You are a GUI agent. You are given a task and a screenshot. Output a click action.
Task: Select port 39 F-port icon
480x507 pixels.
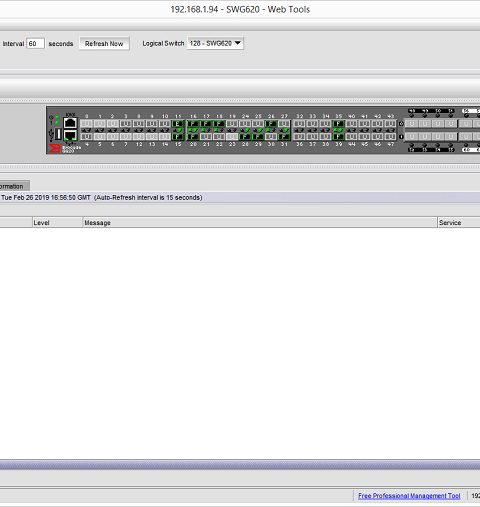click(x=338, y=137)
